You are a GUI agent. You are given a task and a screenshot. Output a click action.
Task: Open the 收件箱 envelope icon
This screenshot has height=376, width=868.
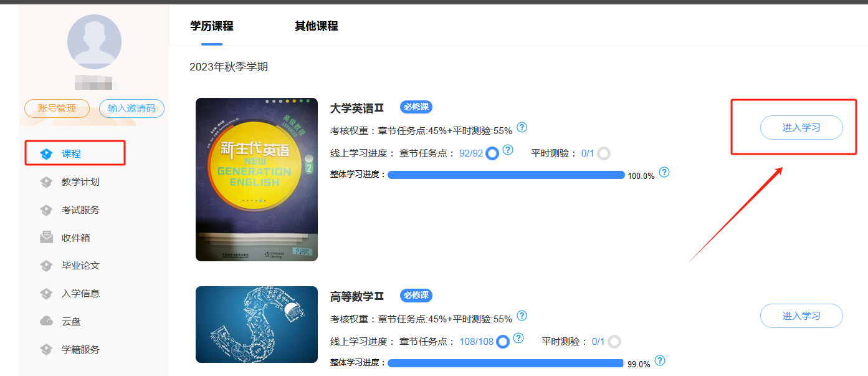46,238
